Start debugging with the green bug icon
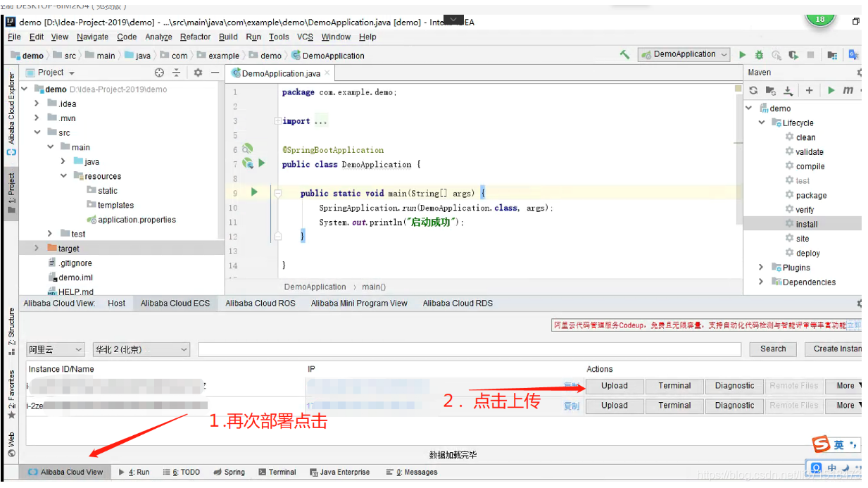The height and width of the screenshot is (488, 868). [x=759, y=54]
